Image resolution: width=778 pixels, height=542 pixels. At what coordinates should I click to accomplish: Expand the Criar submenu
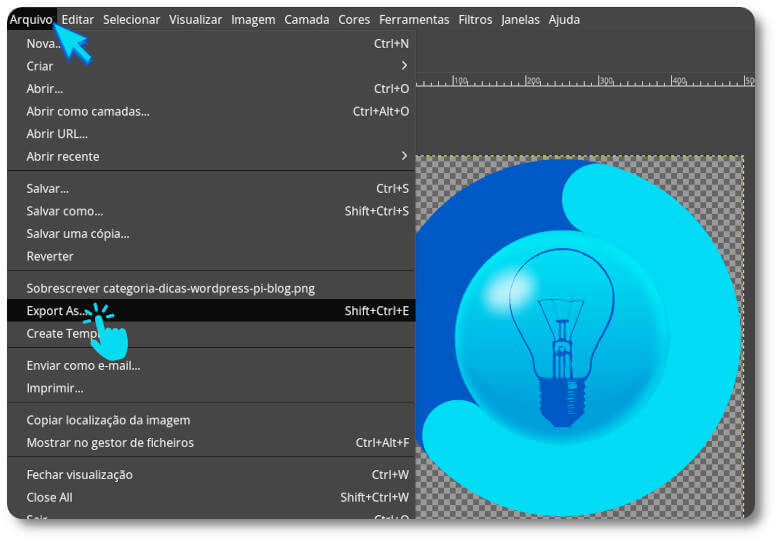tap(211, 66)
